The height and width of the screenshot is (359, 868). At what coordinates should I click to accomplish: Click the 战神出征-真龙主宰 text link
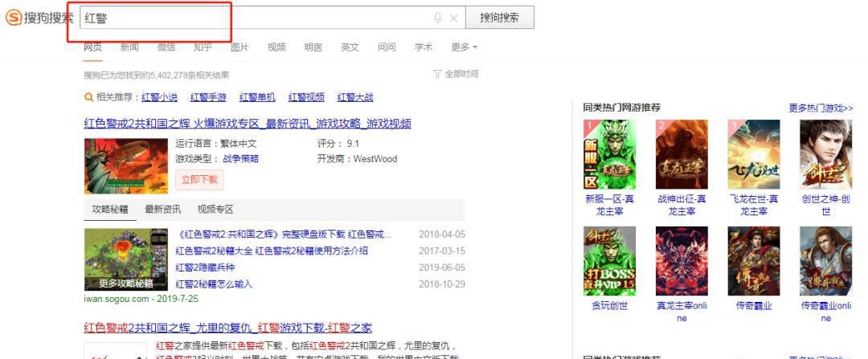pos(682,206)
